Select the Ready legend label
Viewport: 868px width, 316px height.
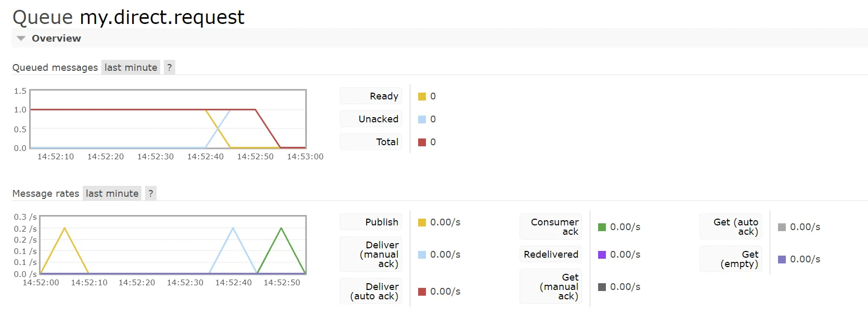click(384, 96)
